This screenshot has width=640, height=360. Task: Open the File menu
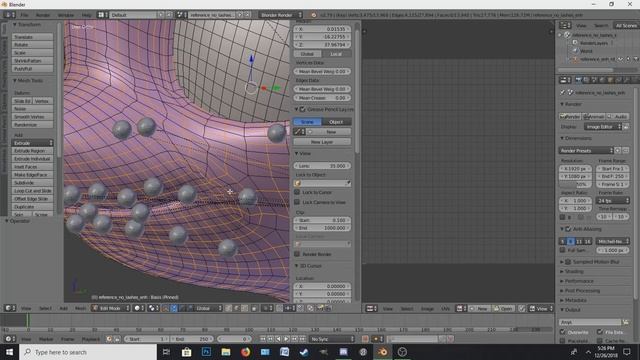(x=24, y=15)
